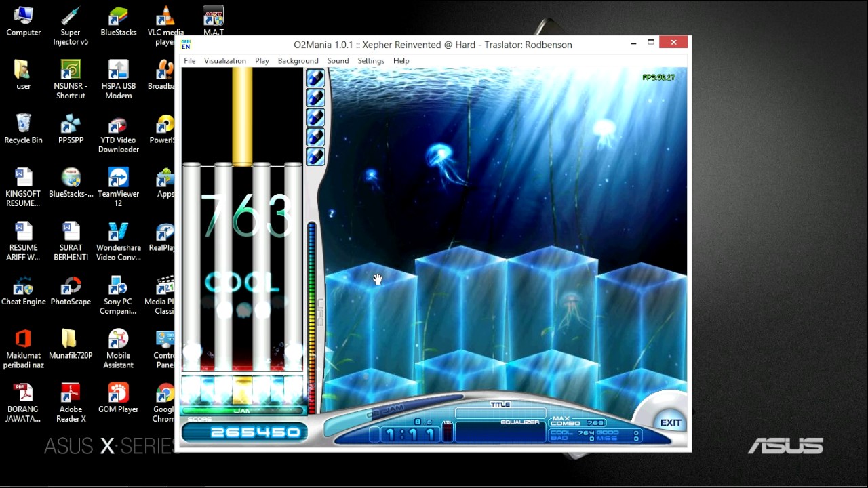Select the Cheat Engine icon
This screenshot has height=488, width=868.
coord(24,290)
